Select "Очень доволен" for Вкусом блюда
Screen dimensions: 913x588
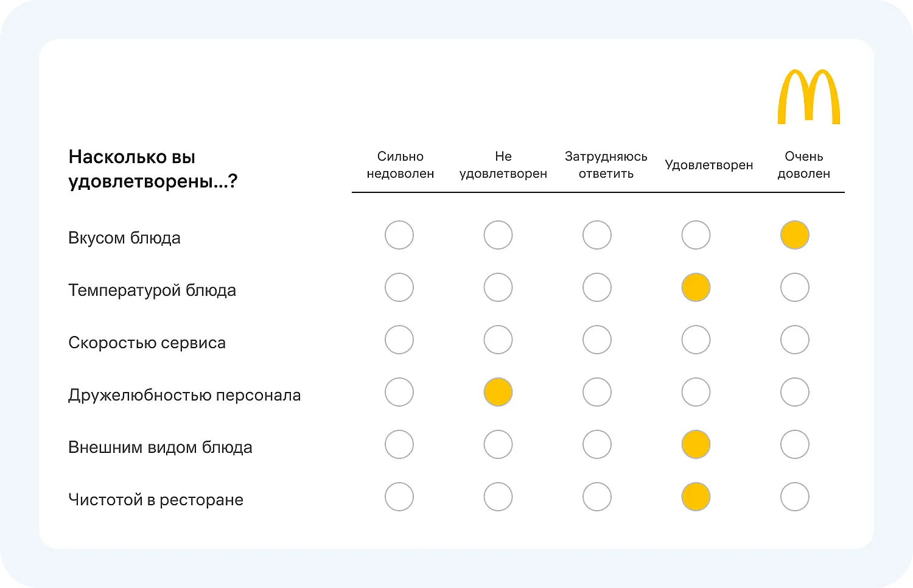794,234
